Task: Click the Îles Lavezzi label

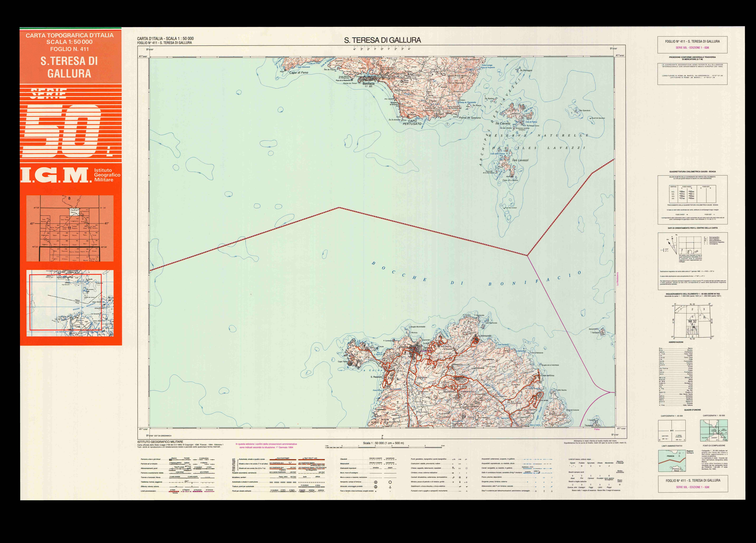Action: [520, 160]
